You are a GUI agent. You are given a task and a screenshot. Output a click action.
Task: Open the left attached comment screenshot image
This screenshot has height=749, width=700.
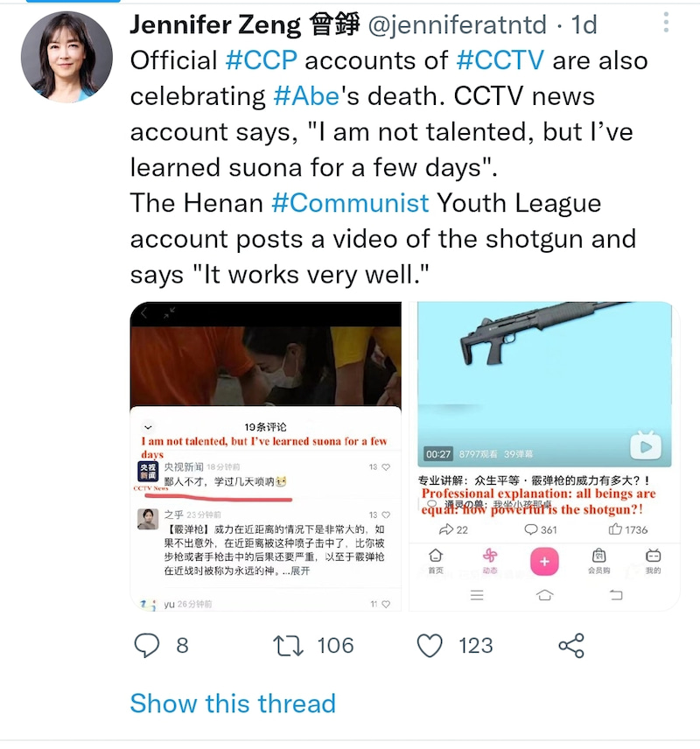[266, 456]
